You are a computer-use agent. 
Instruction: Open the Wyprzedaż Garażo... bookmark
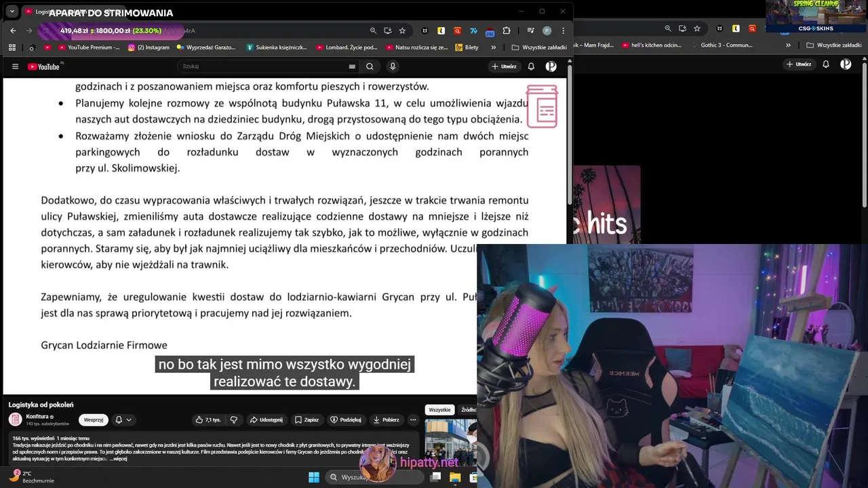(206, 47)
